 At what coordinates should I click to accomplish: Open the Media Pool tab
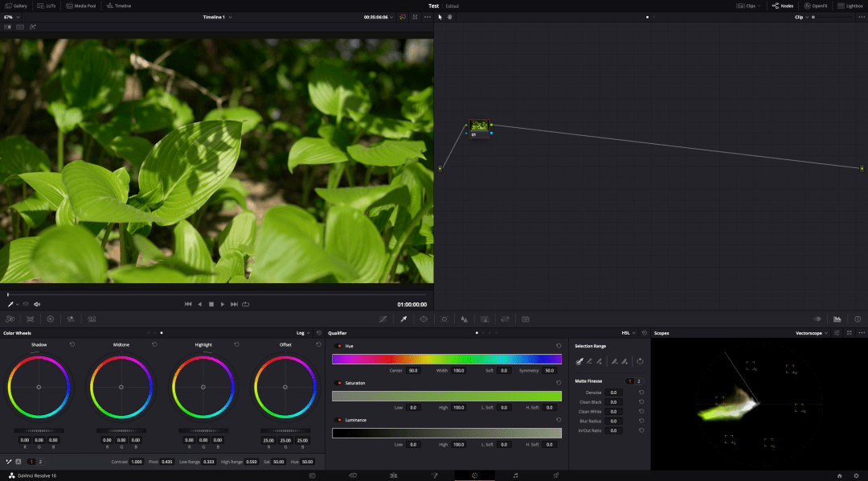point(81,6)
